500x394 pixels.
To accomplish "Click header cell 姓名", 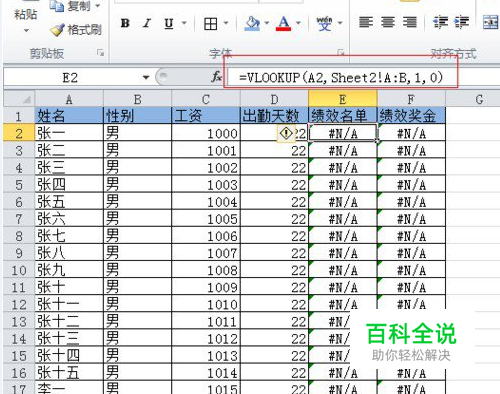I will click(x=69, y=116).
